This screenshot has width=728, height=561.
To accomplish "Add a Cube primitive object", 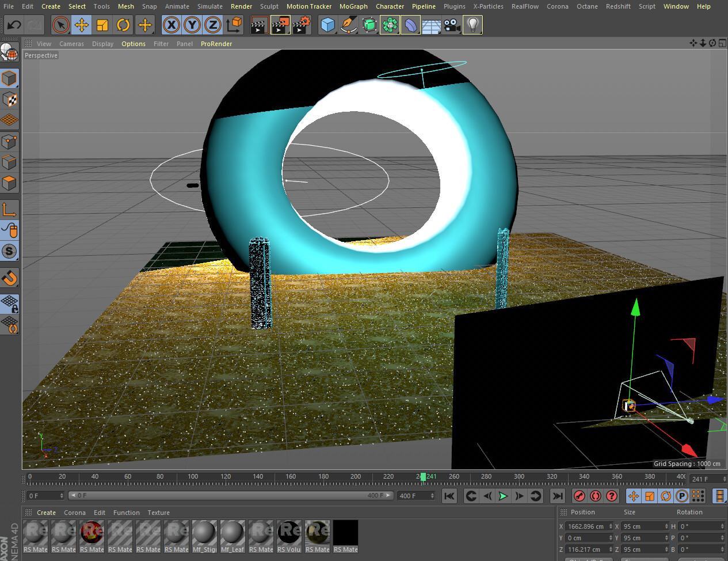I will pos(327,25).
